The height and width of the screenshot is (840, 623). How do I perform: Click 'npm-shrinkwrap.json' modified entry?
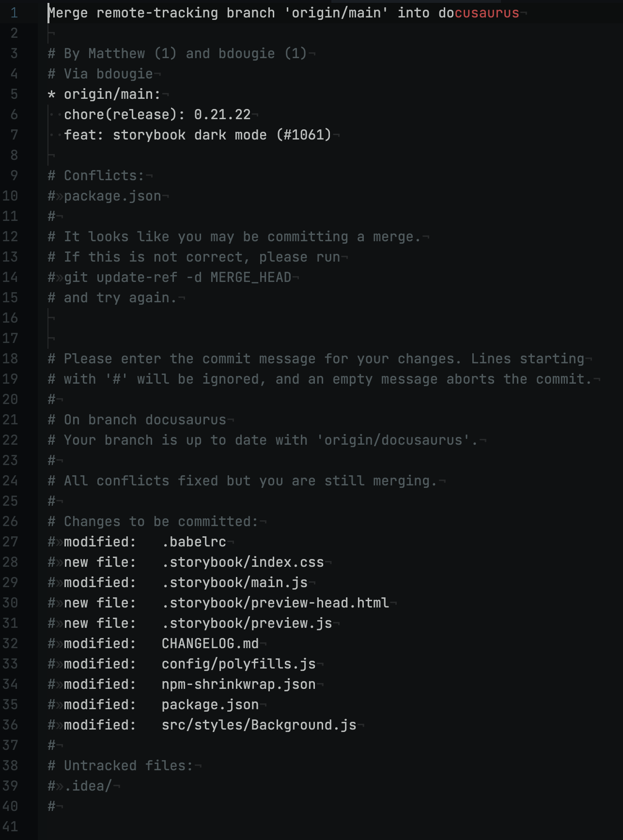pyautogui.click(x=238, y=684)
